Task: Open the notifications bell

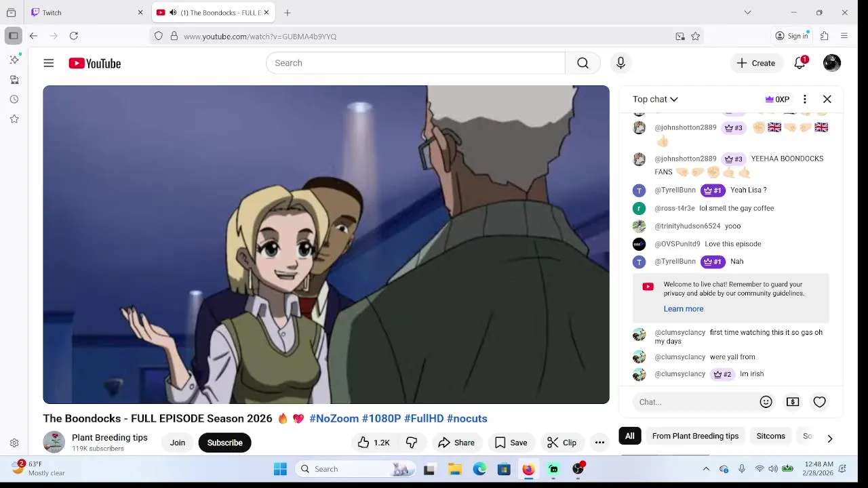Action: pos(800,63)
